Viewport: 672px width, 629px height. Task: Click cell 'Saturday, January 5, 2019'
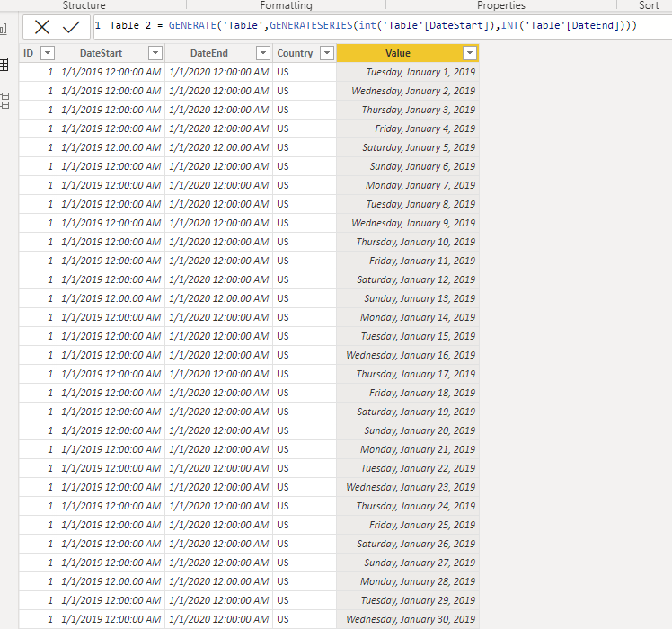(x=408, y=147)
